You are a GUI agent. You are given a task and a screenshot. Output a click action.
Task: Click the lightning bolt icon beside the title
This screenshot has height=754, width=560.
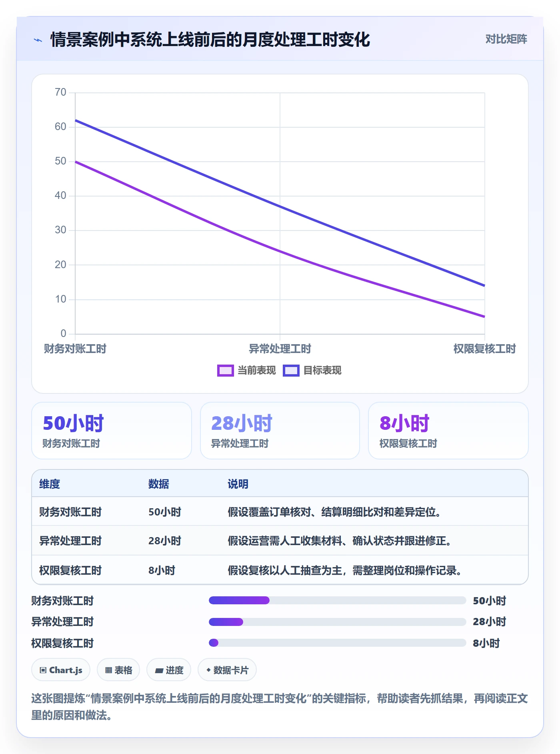pyautogui.click(x=38, y=40)
